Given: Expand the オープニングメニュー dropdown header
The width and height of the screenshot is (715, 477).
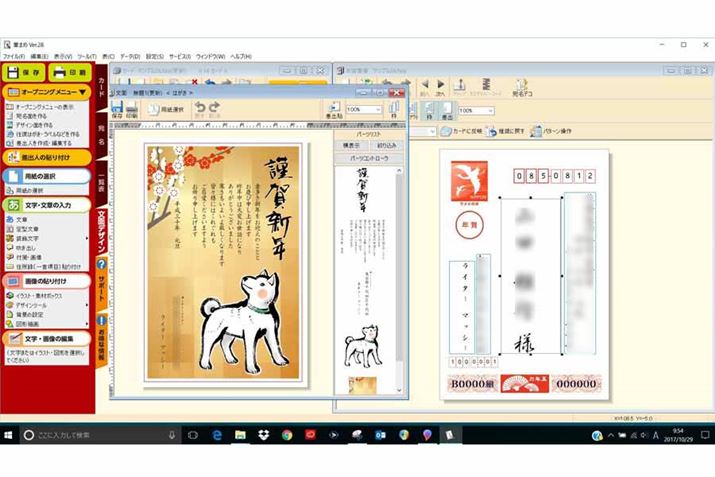Looking at the screenshot, I should click(47, 92).
